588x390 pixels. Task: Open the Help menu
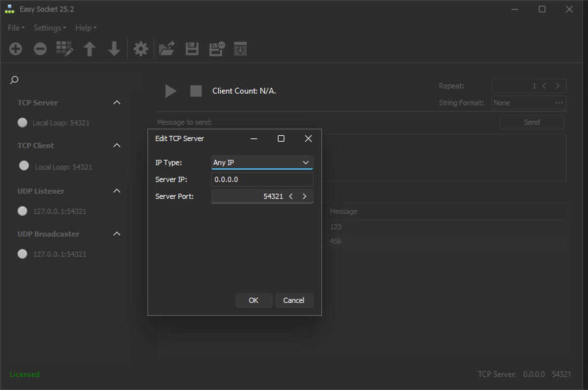(86, 28)
